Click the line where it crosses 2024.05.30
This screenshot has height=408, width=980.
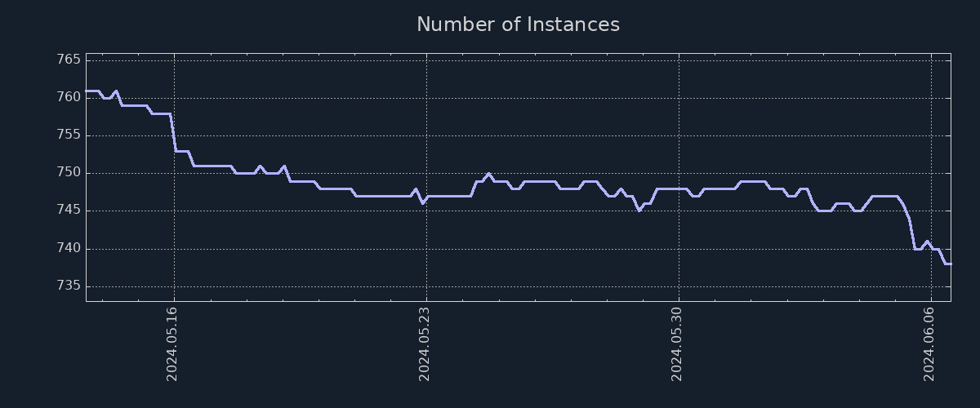pos(678,188)
